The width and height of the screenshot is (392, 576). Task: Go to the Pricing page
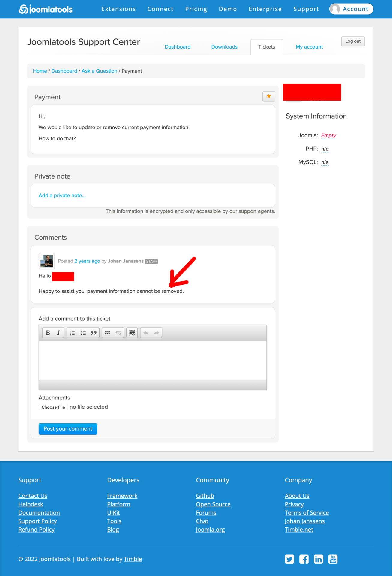196,9
